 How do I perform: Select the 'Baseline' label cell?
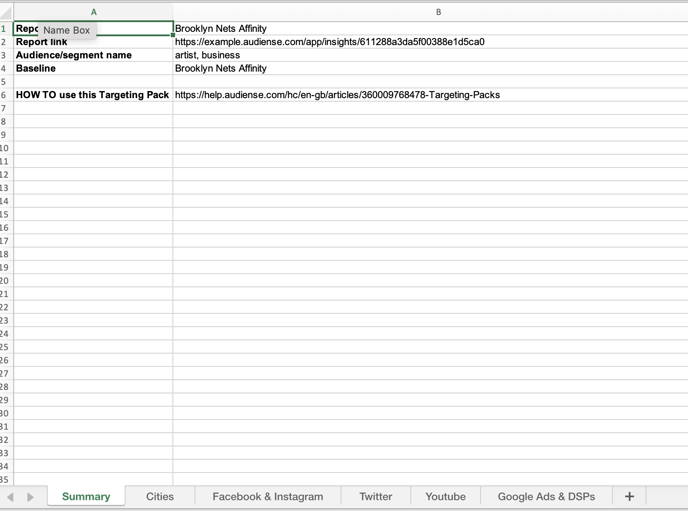pyautogui.click(x=93, y=68)
